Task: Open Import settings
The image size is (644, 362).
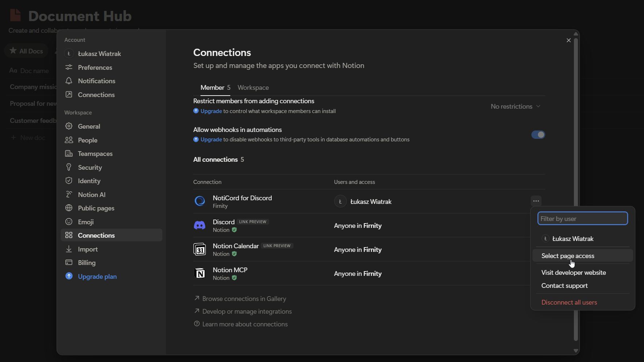Action: click(x=88, y=249)
